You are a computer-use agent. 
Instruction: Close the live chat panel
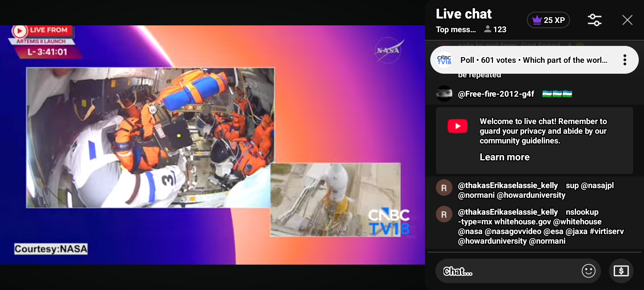pos(627,20)
